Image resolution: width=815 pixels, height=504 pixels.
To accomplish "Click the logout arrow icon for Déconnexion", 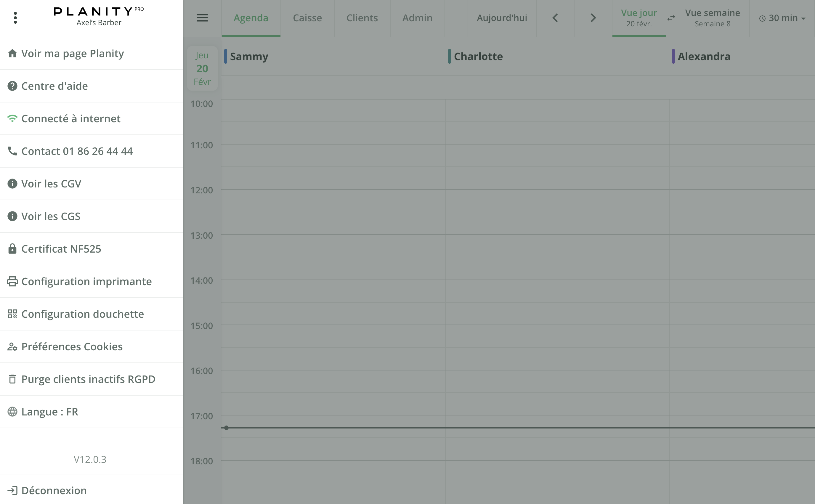I will pyautogui.click(x=12, y=490).
